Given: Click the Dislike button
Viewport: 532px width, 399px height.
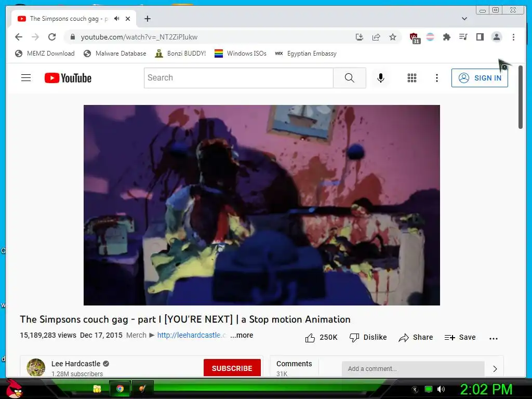Looking at the screenshot, I should coord(368,338).
